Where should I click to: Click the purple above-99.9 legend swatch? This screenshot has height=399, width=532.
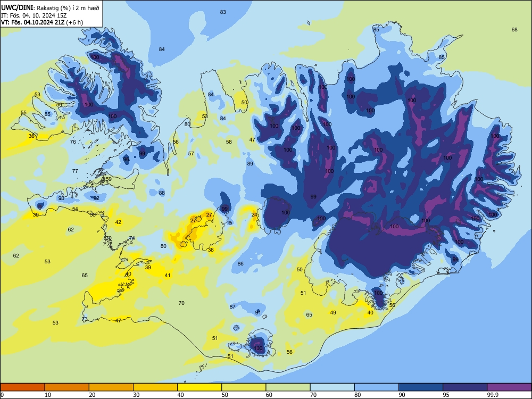(509, 387)
